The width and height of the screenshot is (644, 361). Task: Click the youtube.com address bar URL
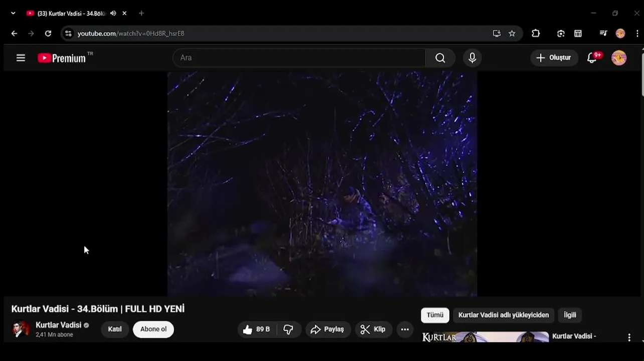tap(131, 34)
